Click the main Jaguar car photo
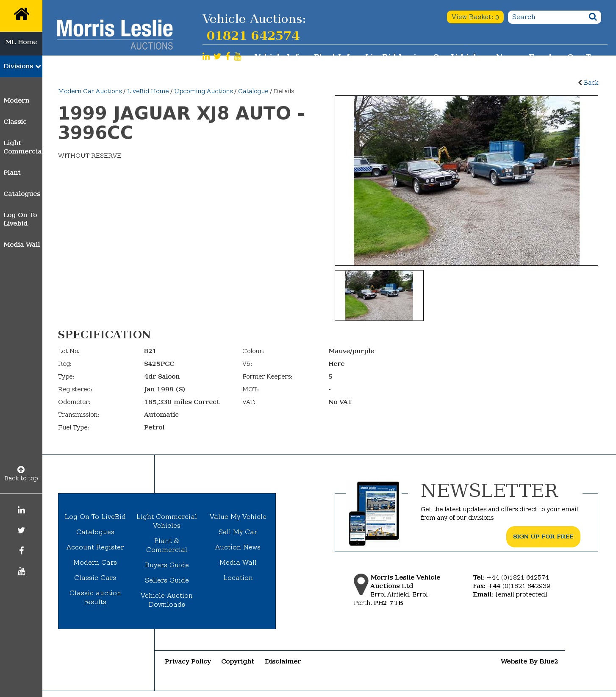The image size is (616, 697). (x=466, y=181)
